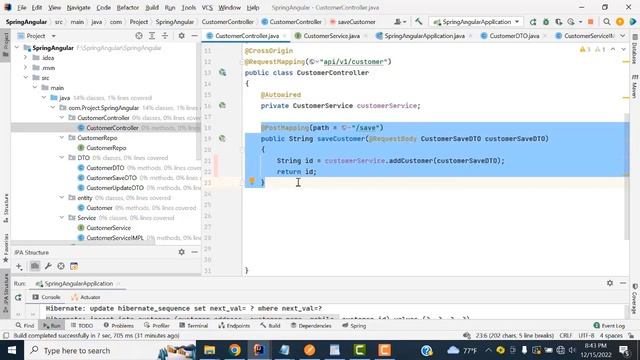This screenshot has height=360, width=640.
Task: Rerun SpringAngularApplication from the top toolbar
Action: (533, 22)
